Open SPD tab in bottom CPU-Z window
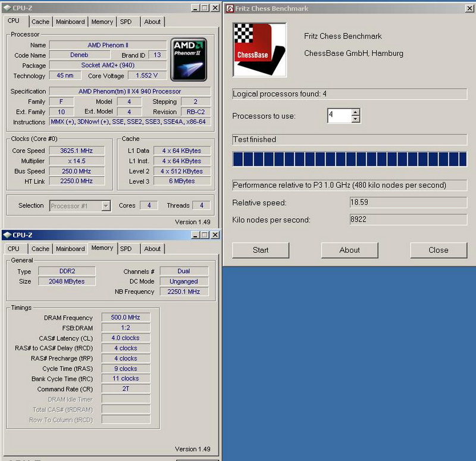 tap(126, 249)
